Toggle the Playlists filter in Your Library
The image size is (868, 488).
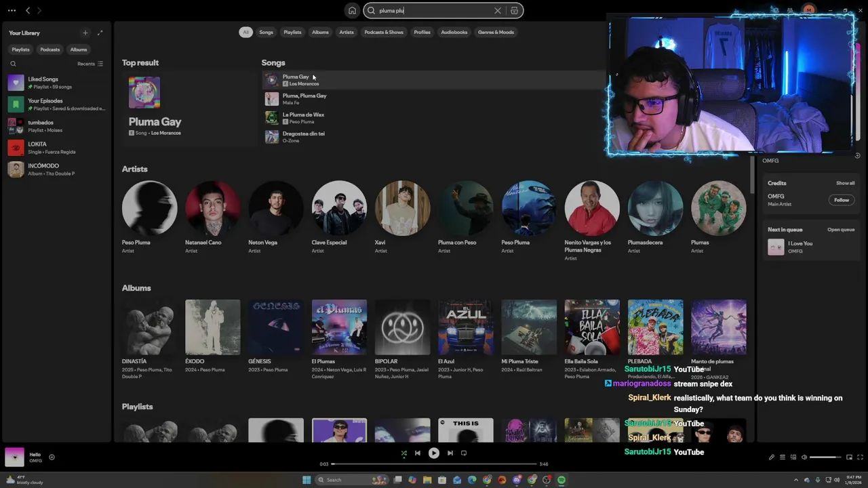(x=20, y=49)
